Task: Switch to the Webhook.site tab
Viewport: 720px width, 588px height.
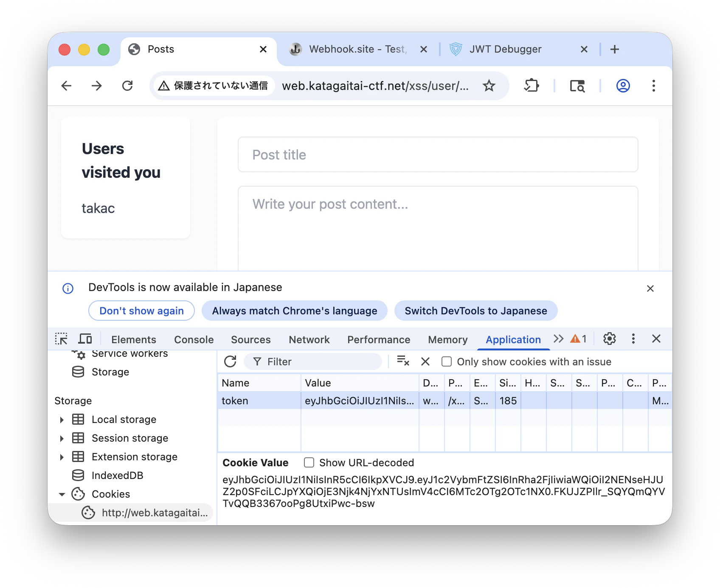Action: [357, 49]
